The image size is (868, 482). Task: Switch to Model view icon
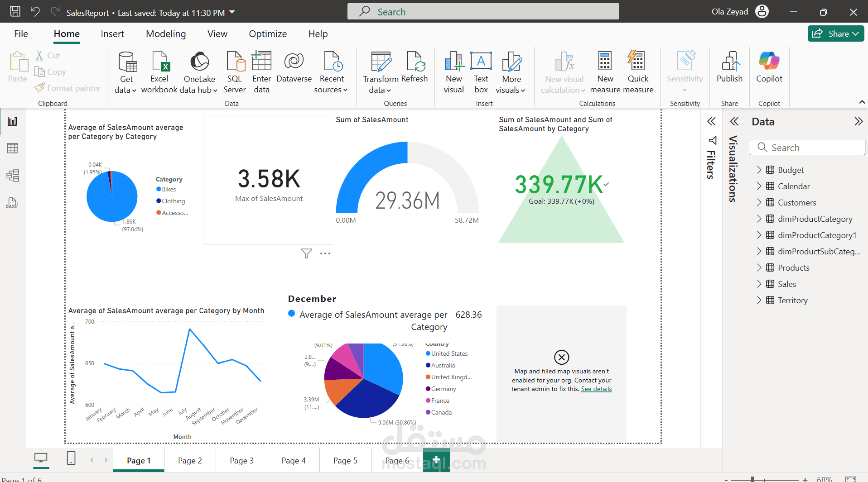coord(13,176)
